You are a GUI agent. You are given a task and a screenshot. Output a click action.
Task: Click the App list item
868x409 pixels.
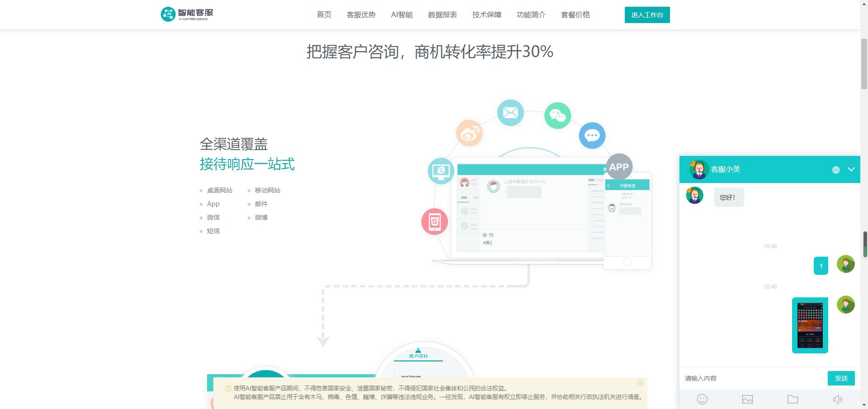pos(213,204)
